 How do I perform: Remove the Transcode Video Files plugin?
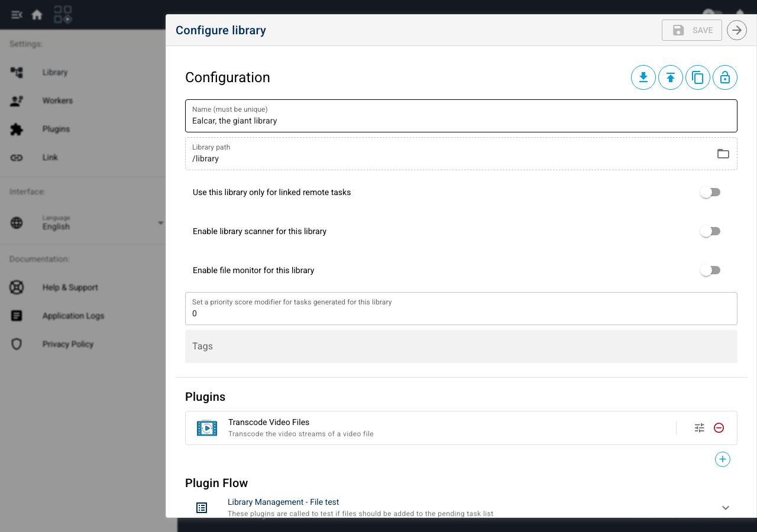[719, 428]
